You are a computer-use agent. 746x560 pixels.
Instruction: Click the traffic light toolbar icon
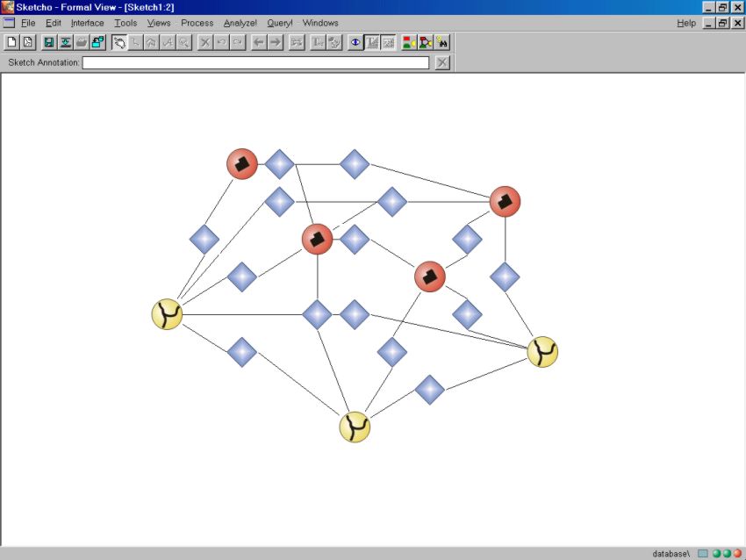(409, 42)
